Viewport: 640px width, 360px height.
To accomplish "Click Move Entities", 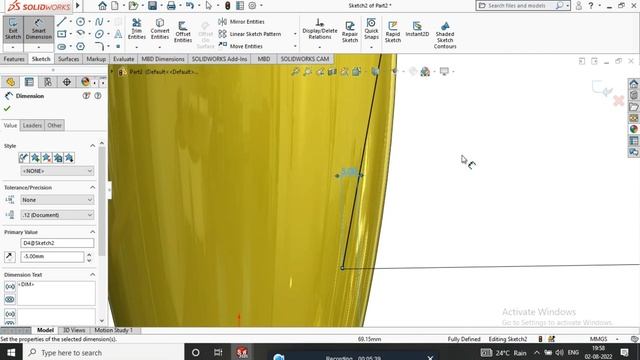I will click(x=241, y=46).
